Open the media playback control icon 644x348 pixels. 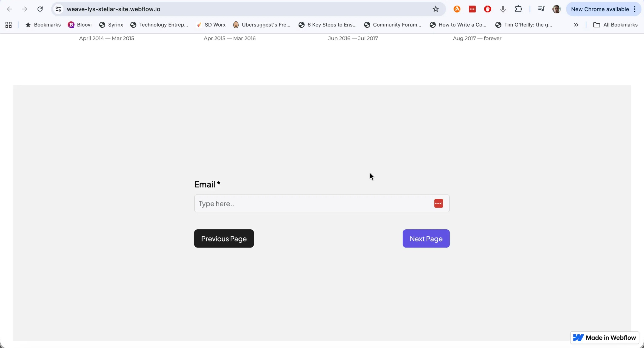(542, 9)
